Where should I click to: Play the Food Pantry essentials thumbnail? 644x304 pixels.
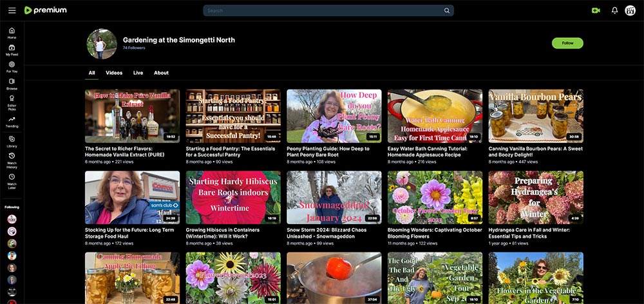pos(233,116)
